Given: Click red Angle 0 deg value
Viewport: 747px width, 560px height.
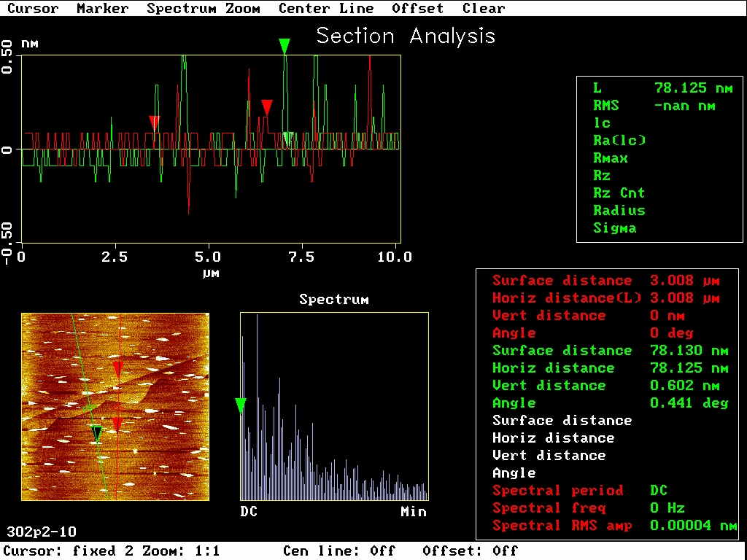Looking at the screenshot, I should coord(671,332).
